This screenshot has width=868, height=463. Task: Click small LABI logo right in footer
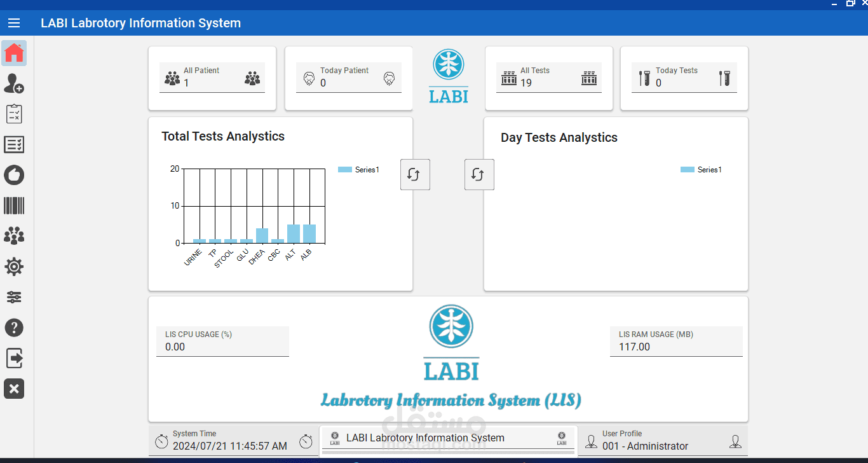(562, 438)
